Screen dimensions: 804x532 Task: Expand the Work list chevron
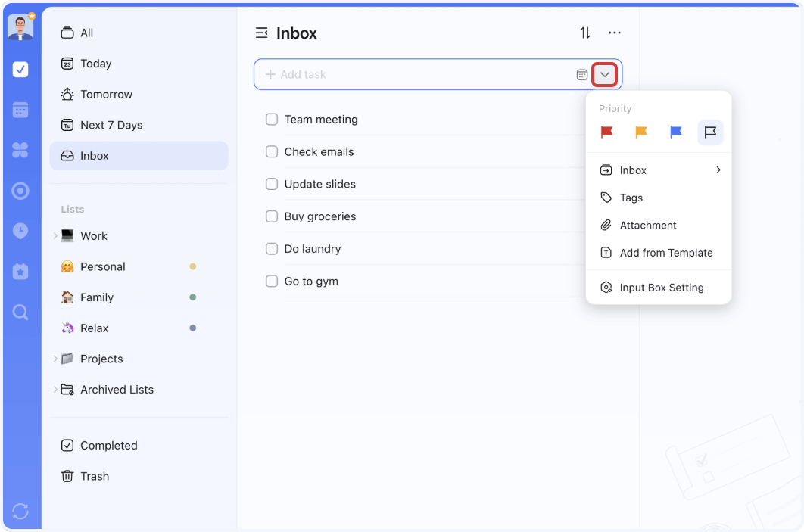(x=55, y=236)
